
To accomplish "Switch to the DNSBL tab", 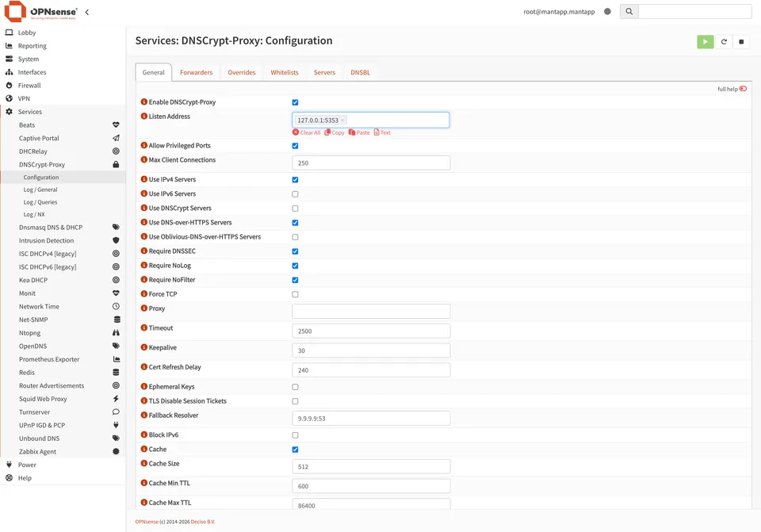I will [360, 72].
